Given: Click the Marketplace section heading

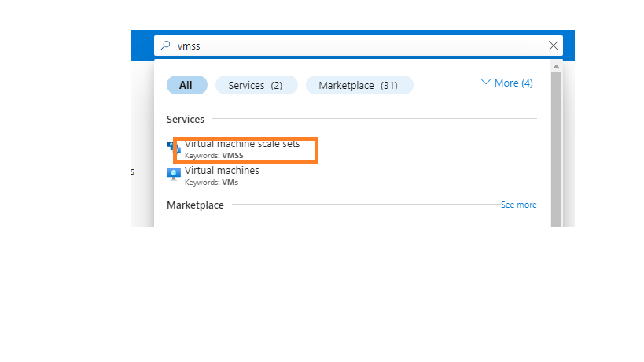Looking at the screenshot, I should click(195, 205).
